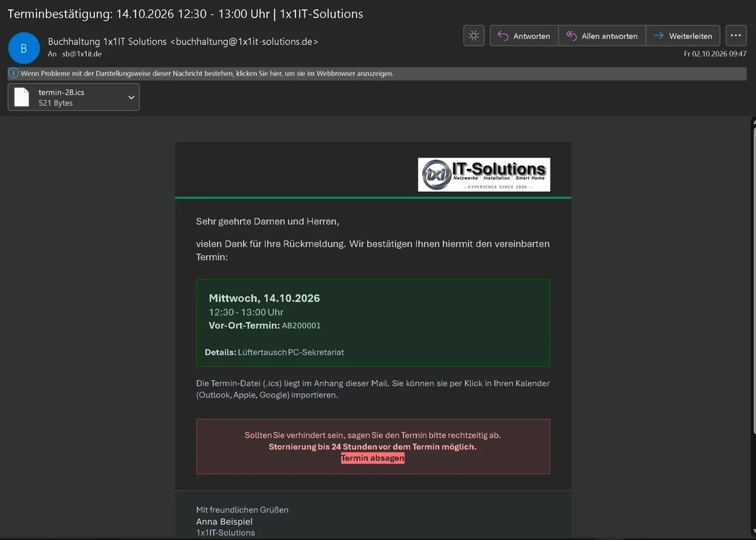Expand the termin-28.ics attachment dropdown arrow
Screen dimensions: 756x540
tap(131, 97)
